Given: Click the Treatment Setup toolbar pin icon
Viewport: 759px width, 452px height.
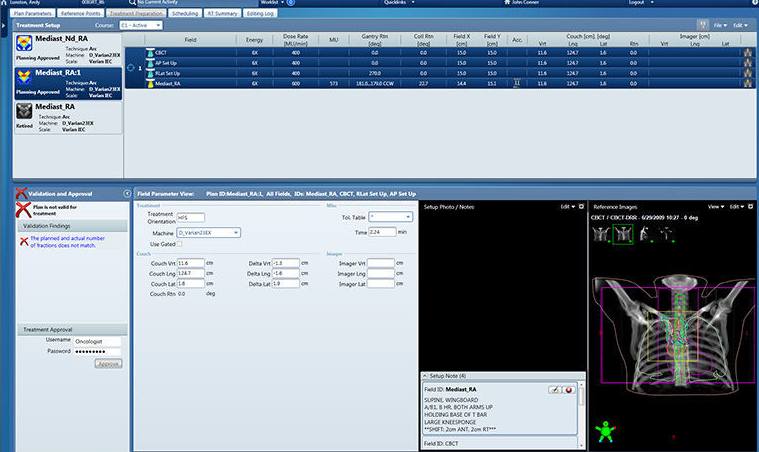Looking at the screenshot, I should 703,25.
